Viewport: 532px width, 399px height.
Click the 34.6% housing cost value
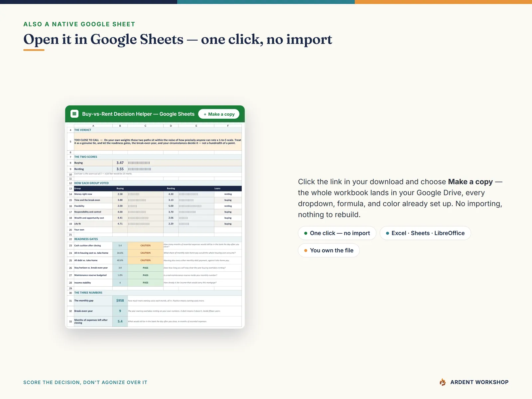pos(120,253)
